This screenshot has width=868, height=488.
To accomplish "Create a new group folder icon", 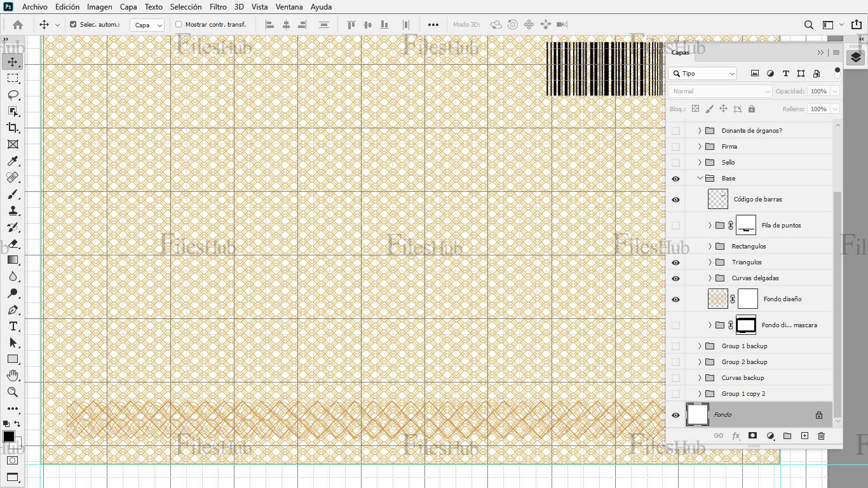I will tap(787, 436).
